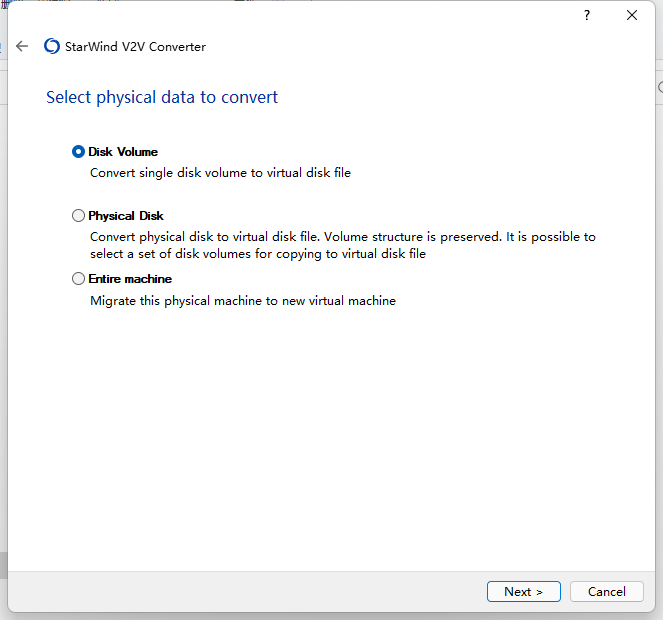Click Next to continue
The width and height of the screenshot is (663, 620).
click(x=523, y=591)
